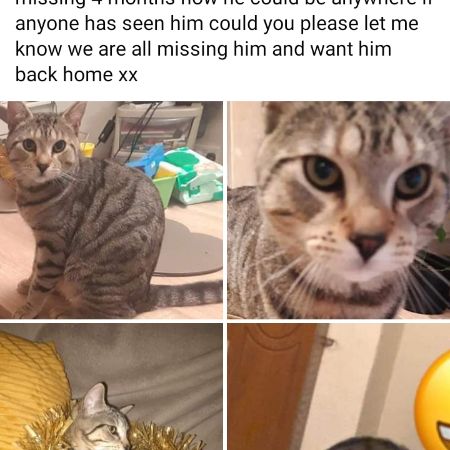The image size is (450, 450).
Task: Click the sitting cat's striped tail
Action: tap(187, 294)
